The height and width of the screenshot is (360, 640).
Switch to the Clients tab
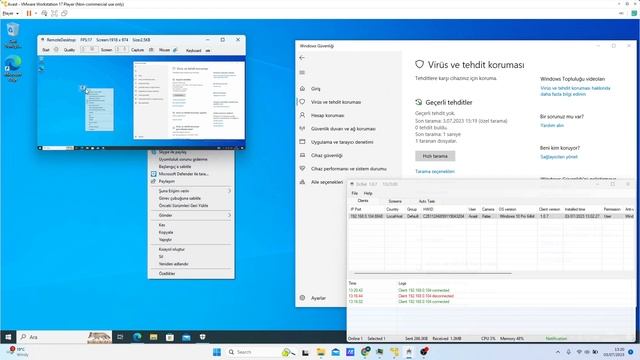click(x=363, y=201)
